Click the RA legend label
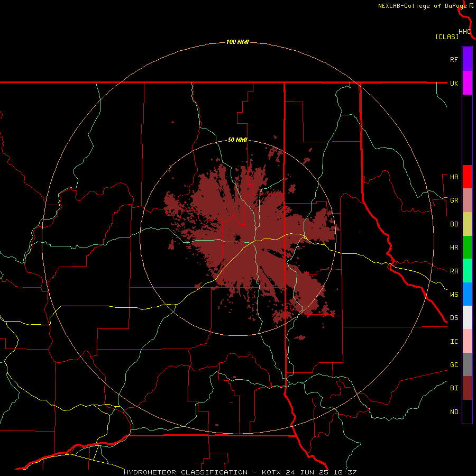The height and width of the screenshot is (476, 476). click(454, 271)
